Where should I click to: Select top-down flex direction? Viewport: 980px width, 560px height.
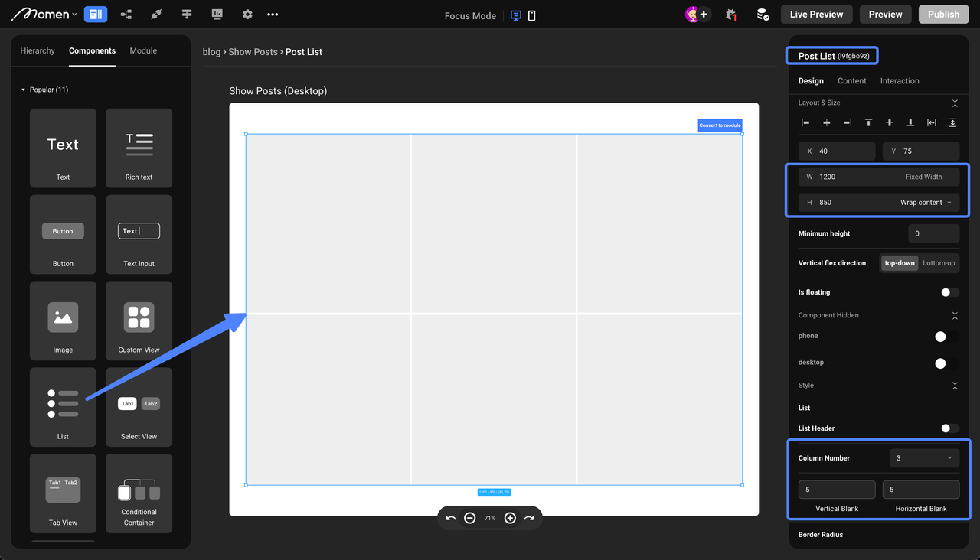coord(900,263)
